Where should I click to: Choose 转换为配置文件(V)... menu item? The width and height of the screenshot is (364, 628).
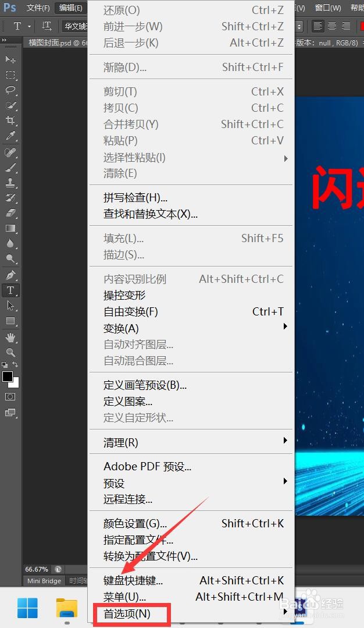[x=191, y=556]
